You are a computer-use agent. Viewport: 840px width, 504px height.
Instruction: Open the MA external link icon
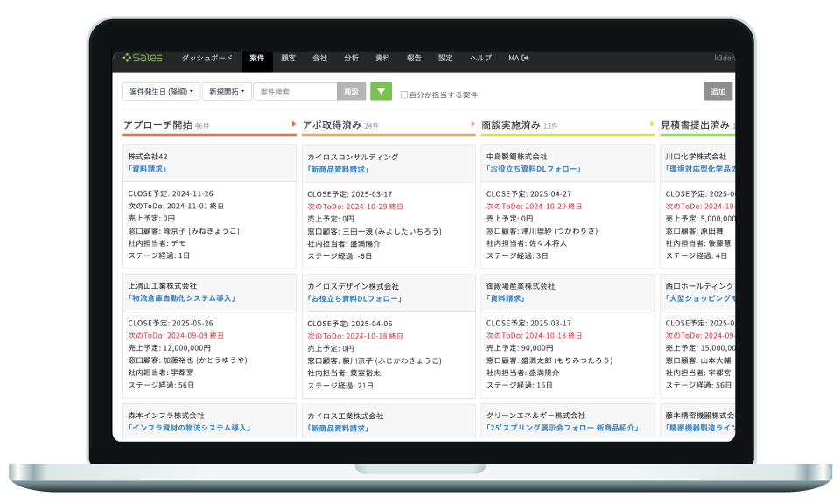(525, 59)
